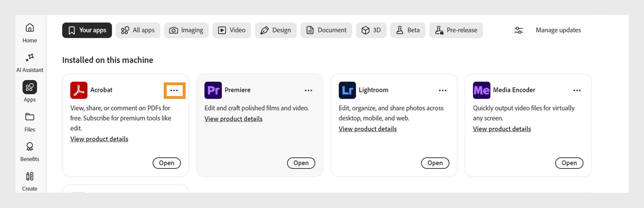Viewport: 644px width, 208px height.
Task: View product details for Media Encoder
Action: (x=502, y=129)
